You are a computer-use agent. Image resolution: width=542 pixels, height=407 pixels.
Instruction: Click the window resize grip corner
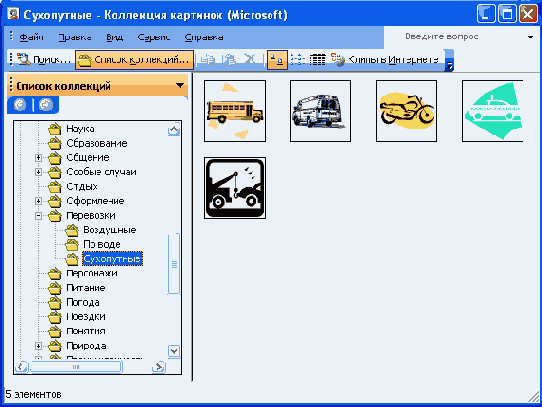(534, 397)
